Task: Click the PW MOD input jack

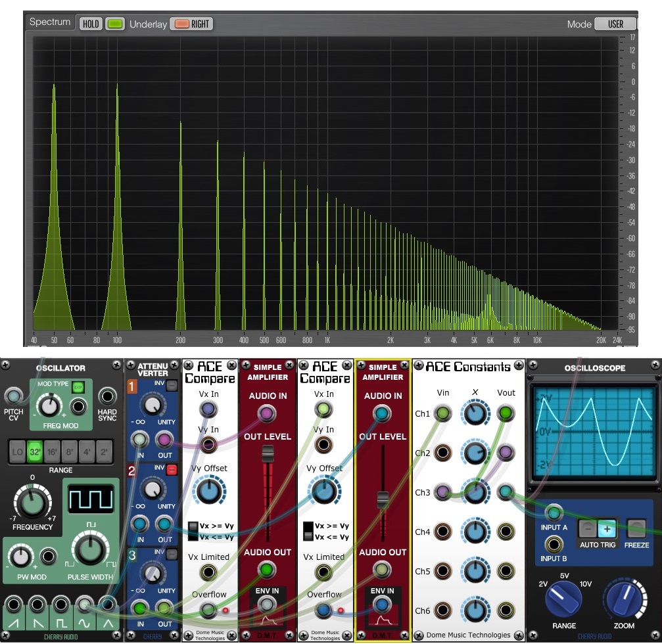Action: pos(48,556)
